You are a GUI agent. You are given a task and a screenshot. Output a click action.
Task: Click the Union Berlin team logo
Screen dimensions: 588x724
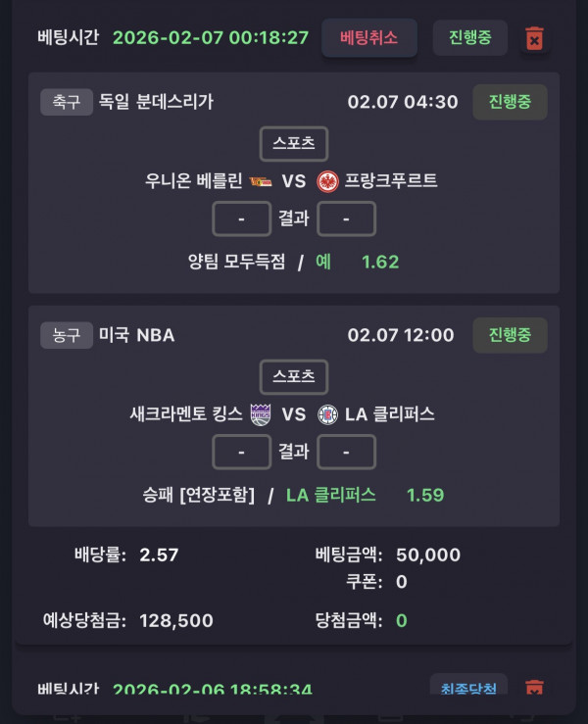(262, 180)
